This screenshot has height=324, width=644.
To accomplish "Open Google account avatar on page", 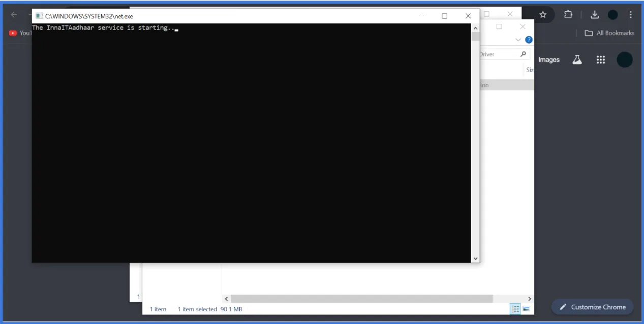I will pos(625,59).
